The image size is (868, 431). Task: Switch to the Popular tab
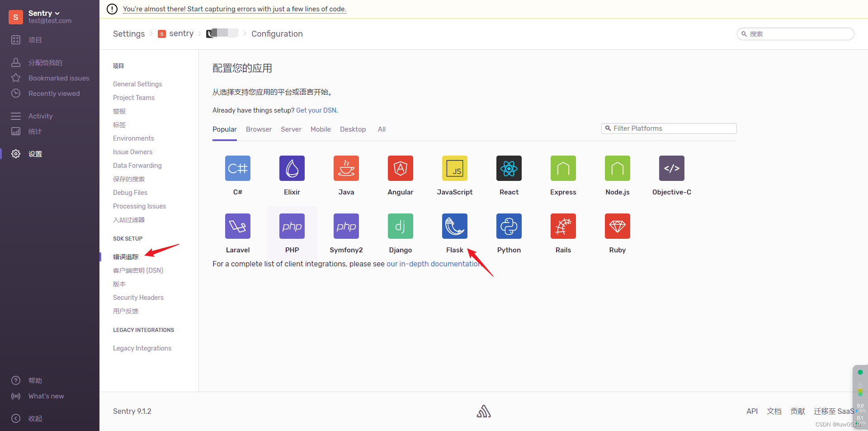225,129
